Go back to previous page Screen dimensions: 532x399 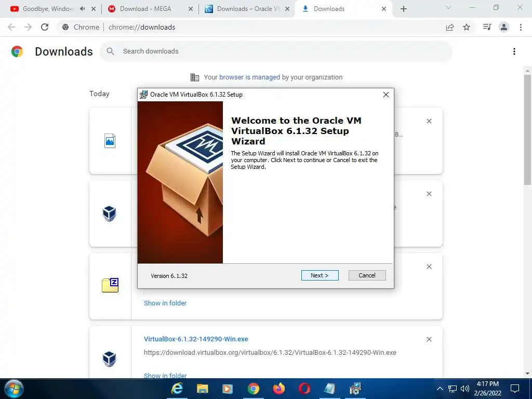point(11,27)
